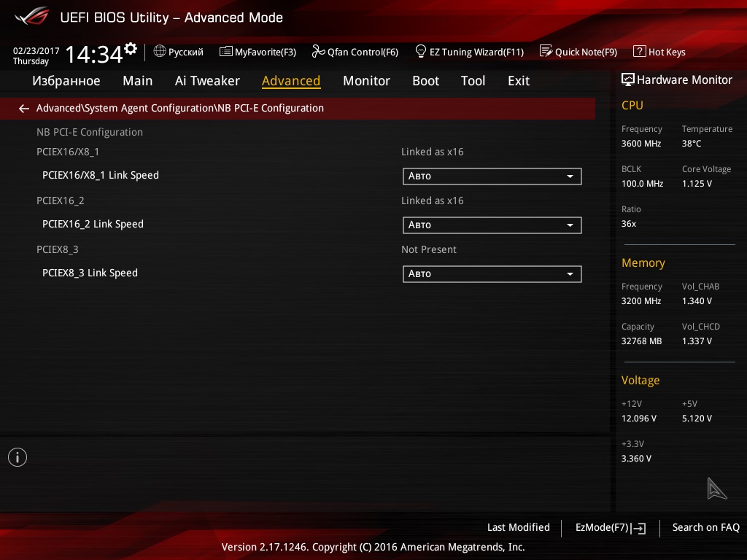The height and width of the screenshot is (560, 747).
Task: Open MyFavorite(F3)
Action: tap(258, 52)
